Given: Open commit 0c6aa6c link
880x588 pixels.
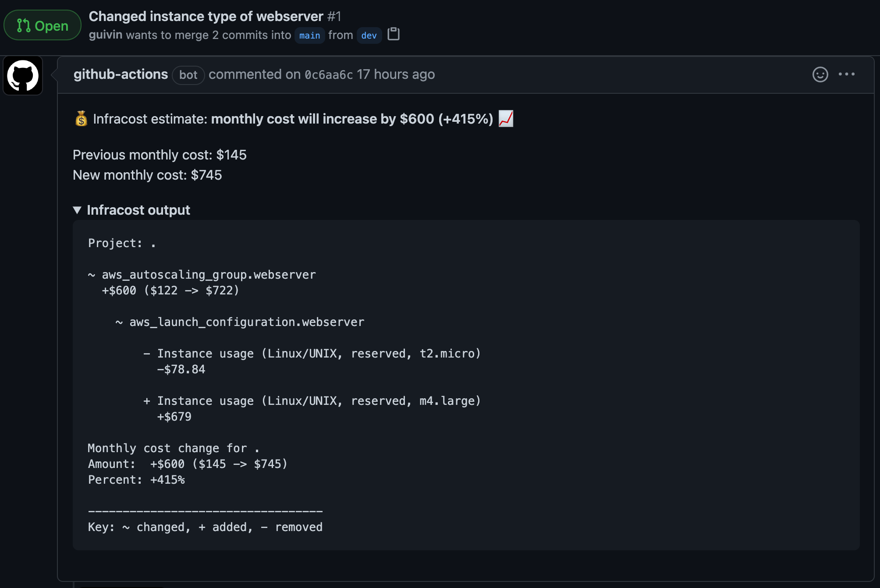Looking at the screenshot, I should point(329,75).
